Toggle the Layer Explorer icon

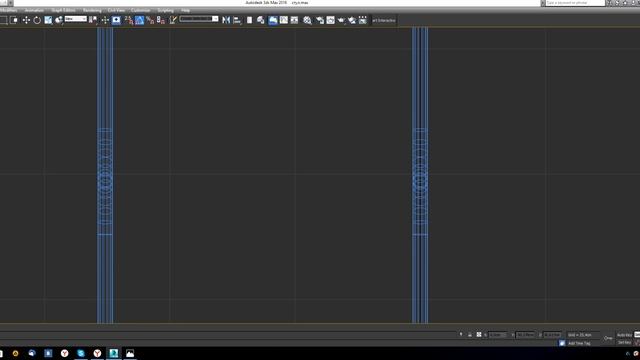[260, 20]
